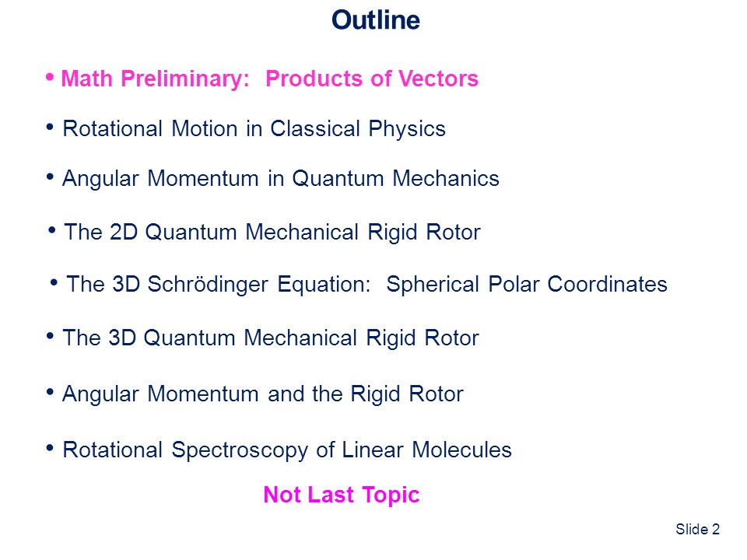Click bullet beside Angular Momentum in Quantum

click(50, 177)
